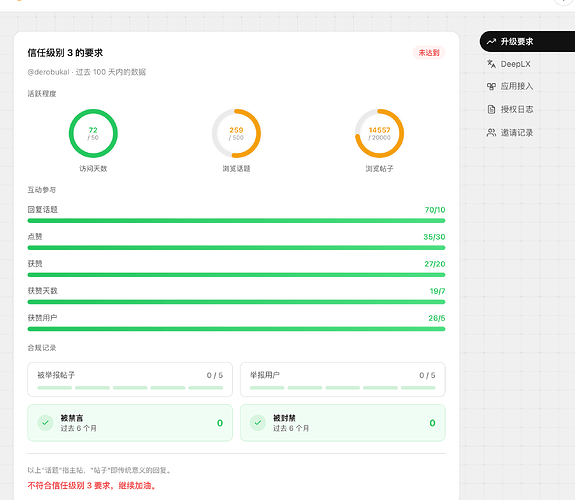Click the checkmark icon in 被封禁 card
The height and width of the screenshot is (500, 575).
[x=258, y=423]
